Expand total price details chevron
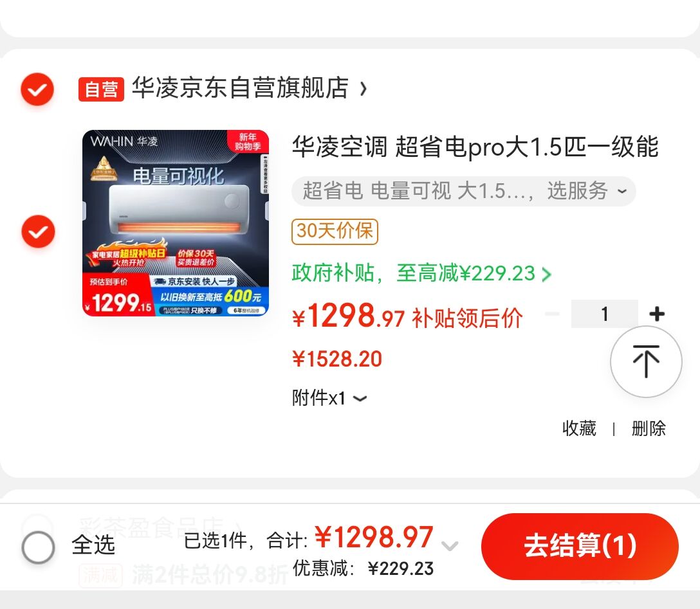 click(x=450, y=545)
